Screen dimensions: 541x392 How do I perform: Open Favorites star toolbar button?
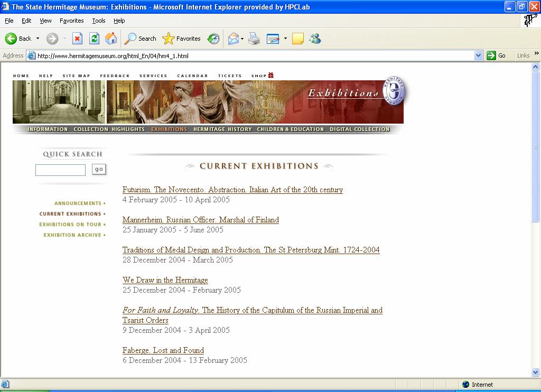tap(182, 39)
